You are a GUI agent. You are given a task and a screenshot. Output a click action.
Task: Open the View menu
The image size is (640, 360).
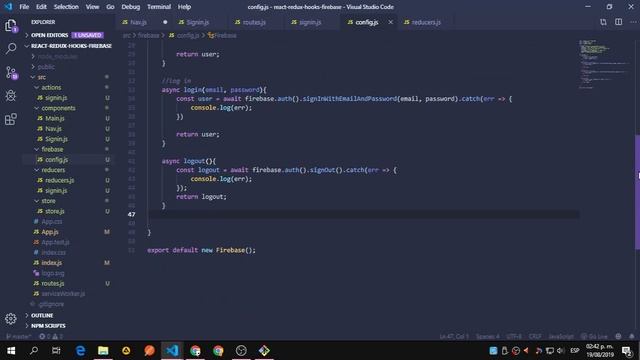(92, 7)
